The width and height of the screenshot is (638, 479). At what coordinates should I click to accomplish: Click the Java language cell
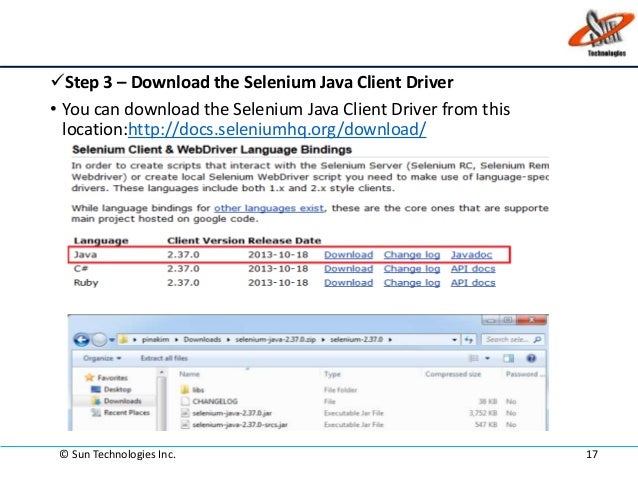[x=85, y=255]
